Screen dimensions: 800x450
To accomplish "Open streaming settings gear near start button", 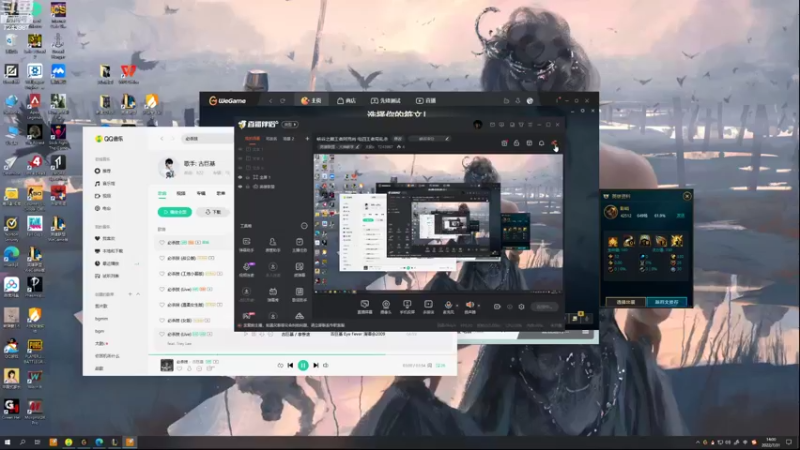I will [x=521, y=307].
